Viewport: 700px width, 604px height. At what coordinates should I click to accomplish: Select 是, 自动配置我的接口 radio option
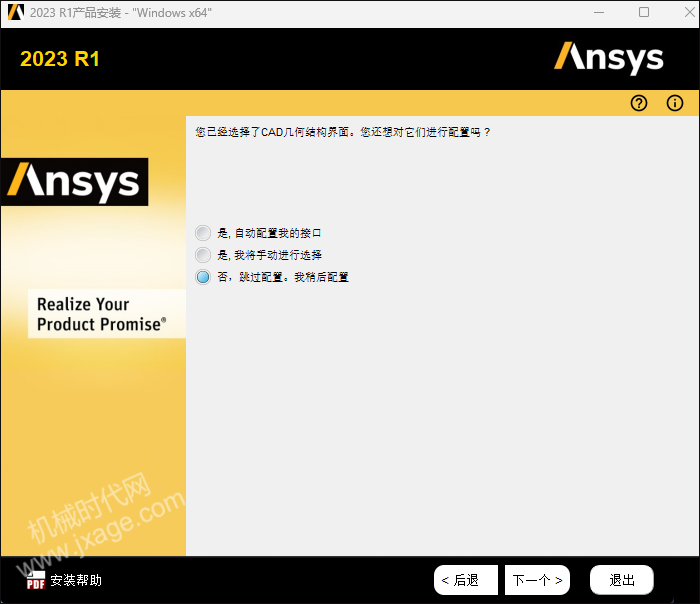pos(203,233)
